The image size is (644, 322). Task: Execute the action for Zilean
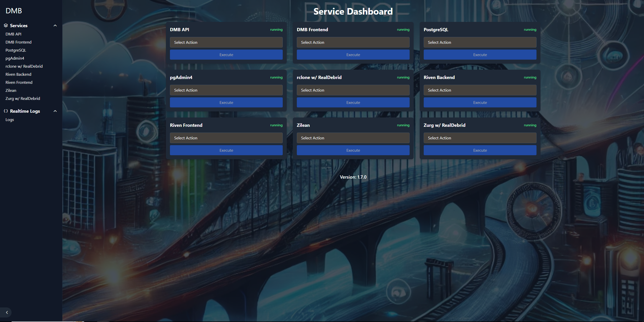coord(353,150)
